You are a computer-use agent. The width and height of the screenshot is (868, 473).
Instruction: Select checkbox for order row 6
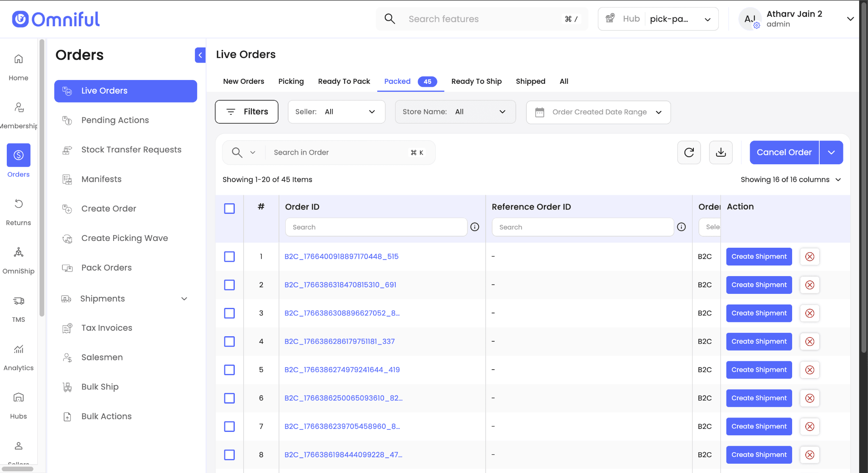coord(229,398)
